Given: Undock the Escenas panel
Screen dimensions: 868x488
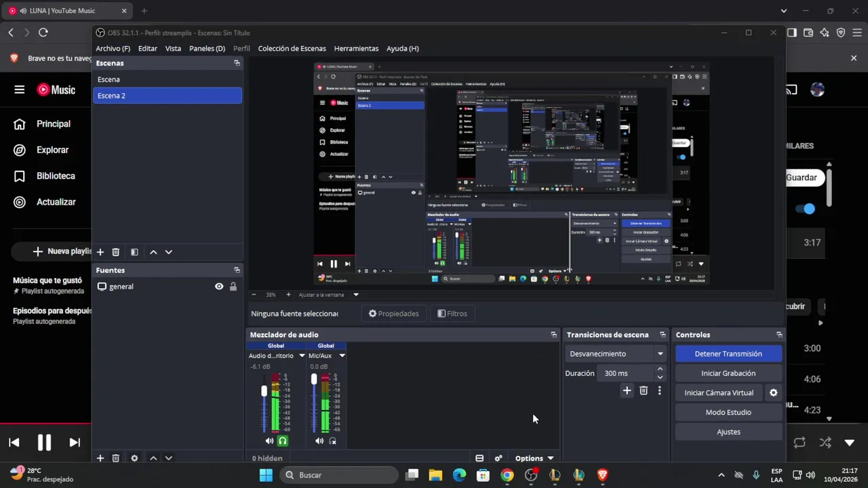Looking at the screenshot, I should coord(237,63).
